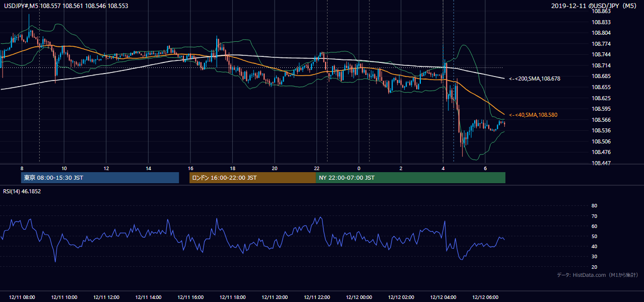Click the RSI(14) 46.1852 label
The height and width of the screenshot is (302, 644).
22,191
